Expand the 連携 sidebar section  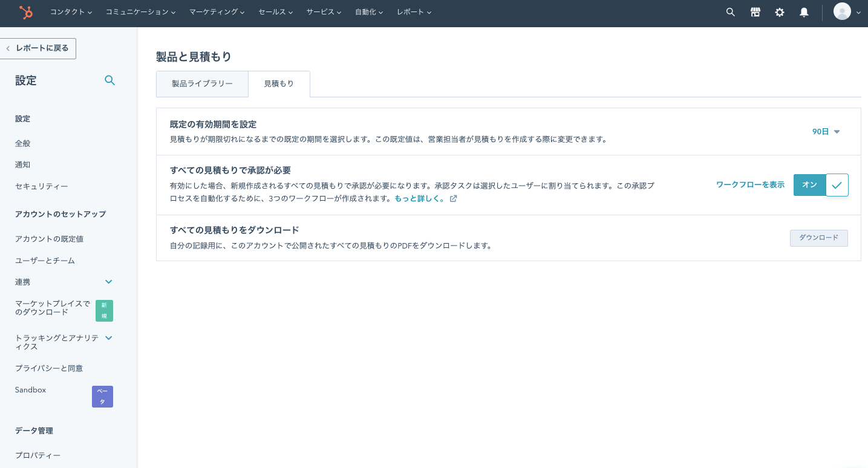(109, 282)
